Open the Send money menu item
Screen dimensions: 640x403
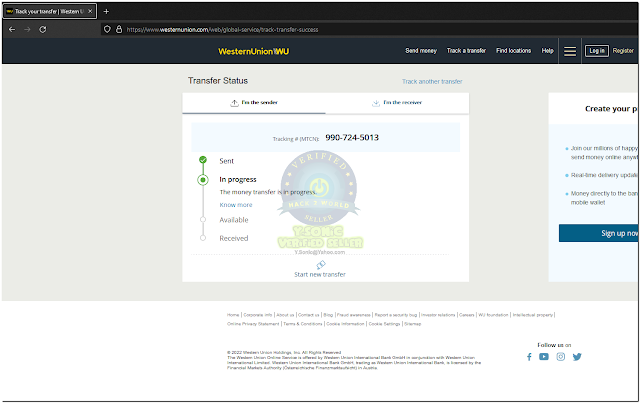pyautogui.click(x=421, y=51)
